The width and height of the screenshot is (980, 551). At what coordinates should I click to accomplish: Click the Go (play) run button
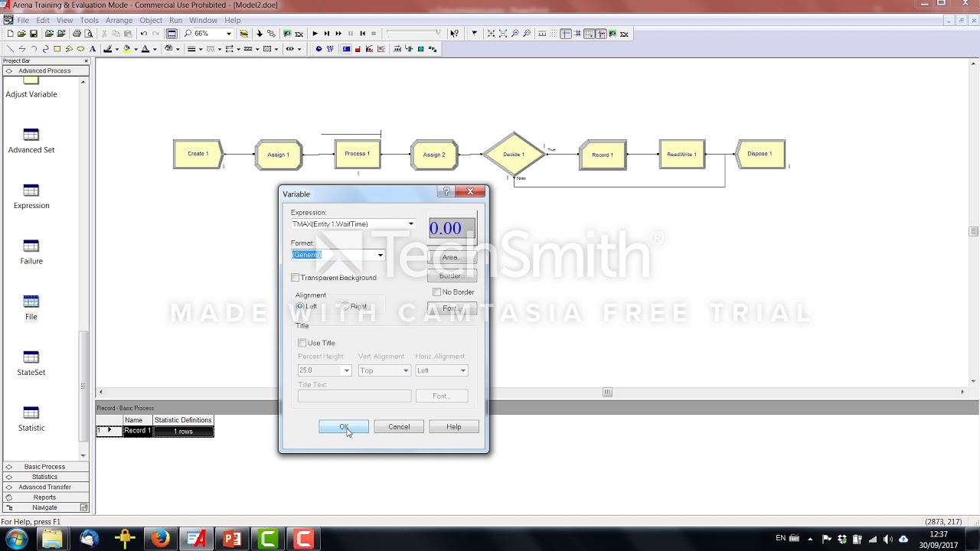coord(315,34)
